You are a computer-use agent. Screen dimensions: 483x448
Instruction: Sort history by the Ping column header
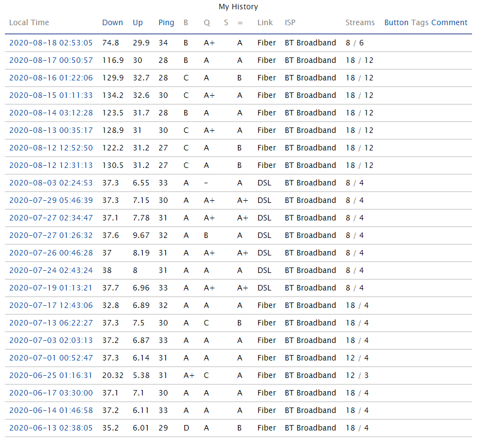click(x=166, y=22)
